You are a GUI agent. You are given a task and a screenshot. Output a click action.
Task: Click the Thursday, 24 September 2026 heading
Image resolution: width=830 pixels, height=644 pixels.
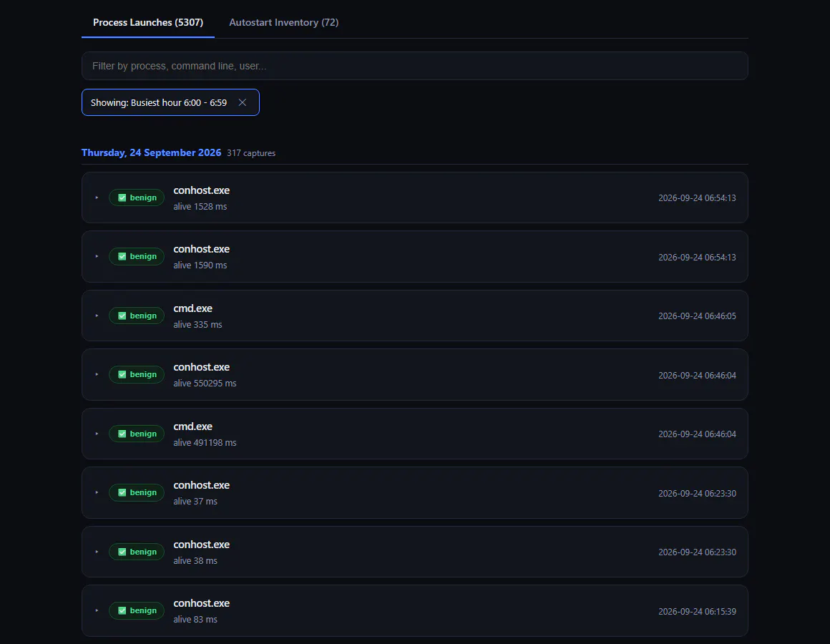point(152,153)
